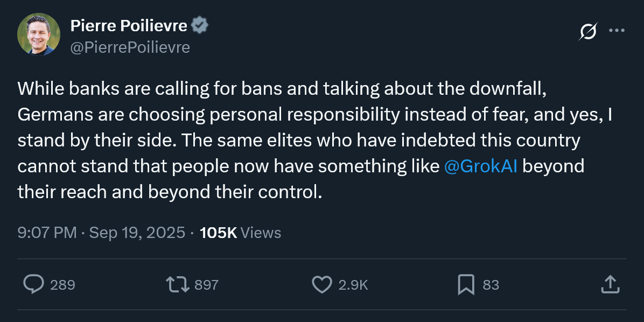Click the 289 replies count
Screen dimensions: 644x322
click(x=62, y=285)
